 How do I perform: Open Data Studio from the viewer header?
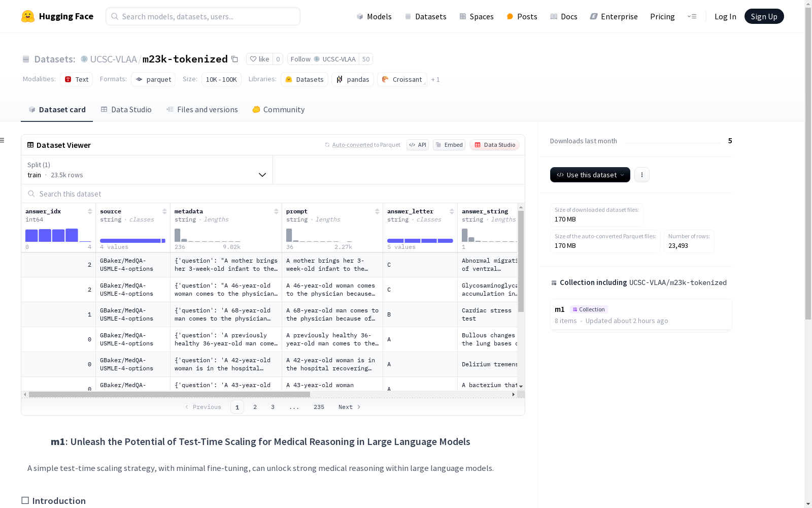point(494,145)
